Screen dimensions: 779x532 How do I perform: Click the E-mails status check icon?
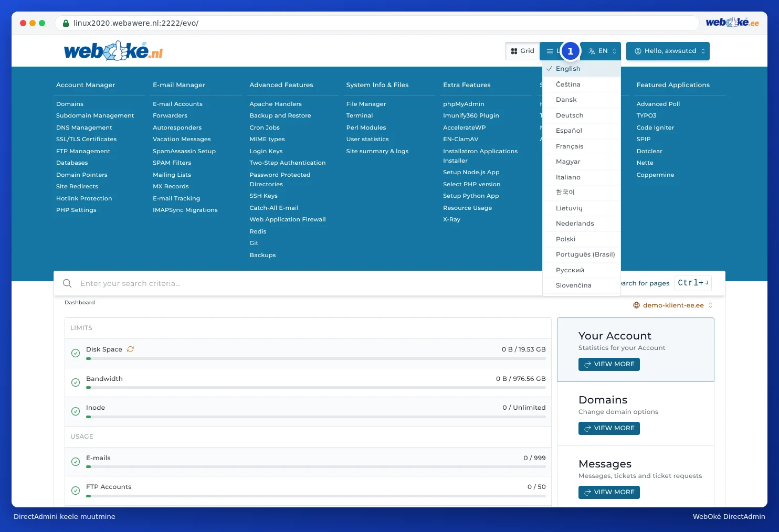click(76, 462)
